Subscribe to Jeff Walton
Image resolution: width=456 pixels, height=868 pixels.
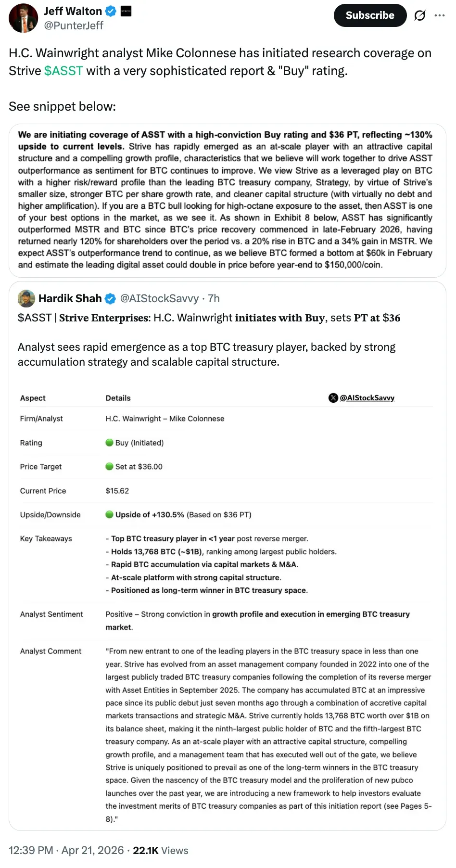(370, 15)
